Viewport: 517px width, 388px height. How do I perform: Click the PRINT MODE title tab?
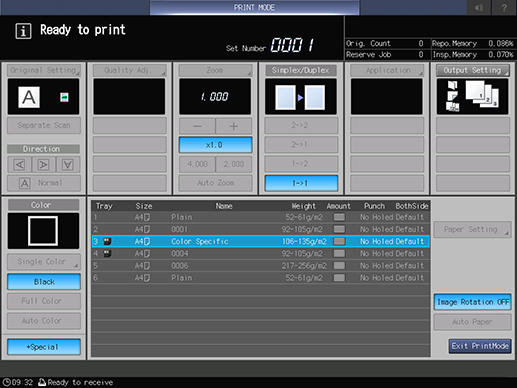pos(254,7)
